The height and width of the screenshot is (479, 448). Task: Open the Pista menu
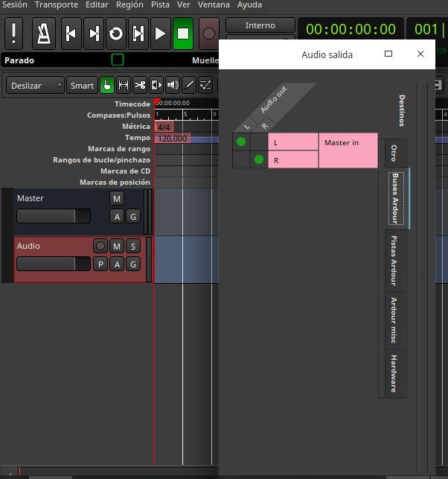pyautogui.click(x=160, y=4)
